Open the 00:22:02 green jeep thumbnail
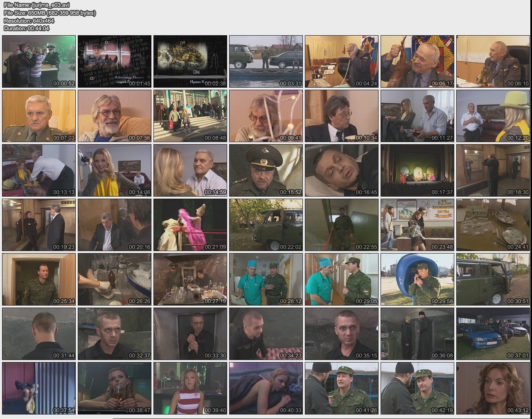532x419 pixels. click(266, 225)
